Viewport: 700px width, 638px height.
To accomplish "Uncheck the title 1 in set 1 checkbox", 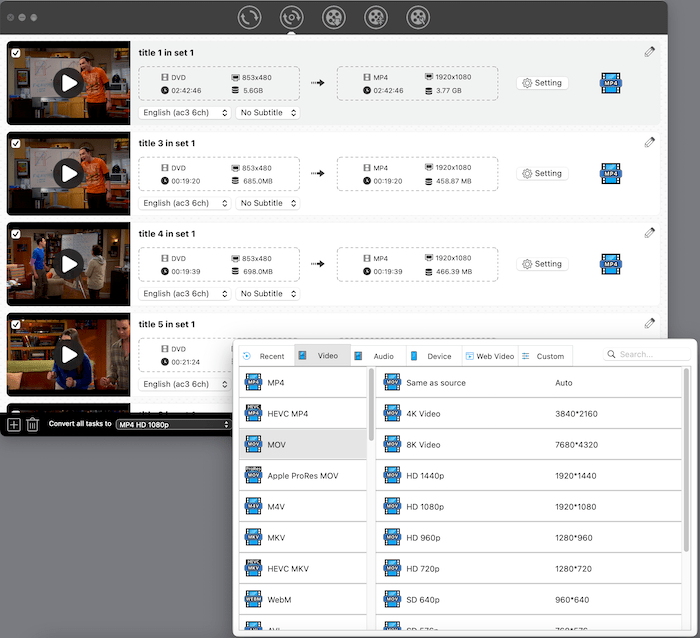I will click(x=15, y=53).
